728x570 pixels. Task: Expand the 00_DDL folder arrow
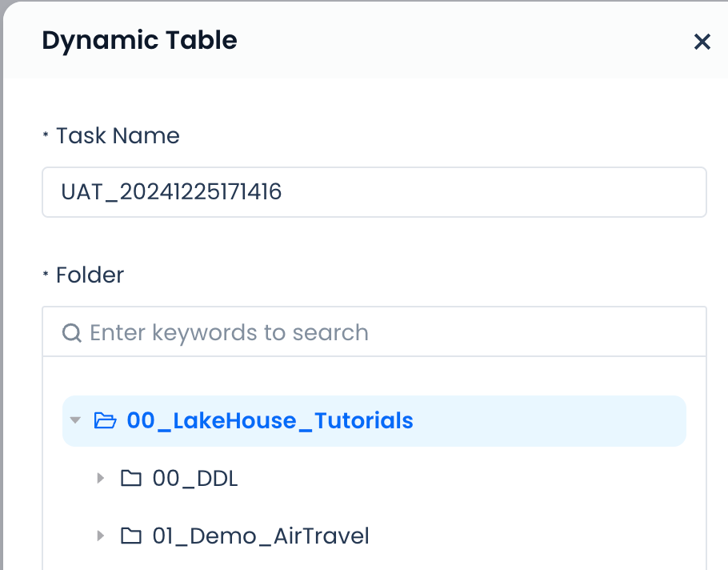pos(101,479)
